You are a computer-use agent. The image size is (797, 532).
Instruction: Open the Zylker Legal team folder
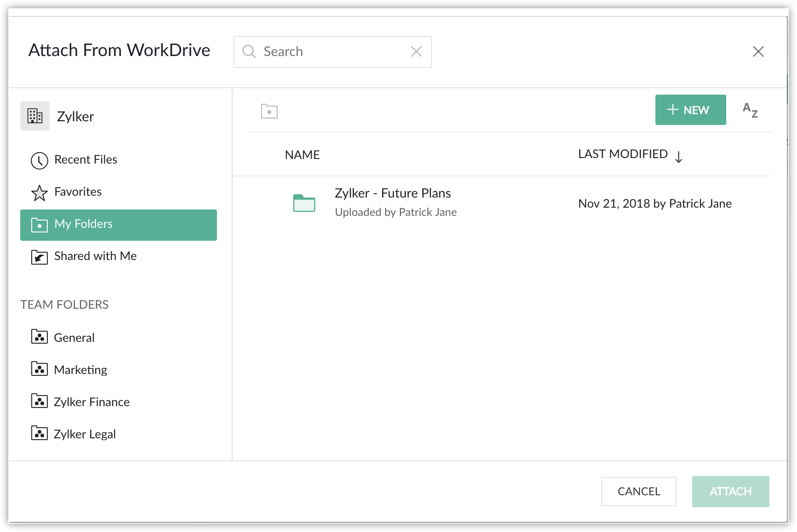pos(85,434)
